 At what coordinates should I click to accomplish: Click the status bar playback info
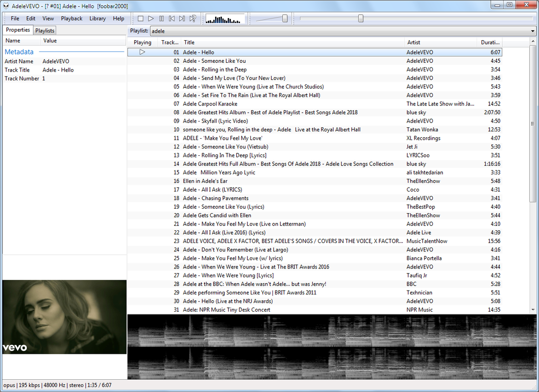coord(57,385)
